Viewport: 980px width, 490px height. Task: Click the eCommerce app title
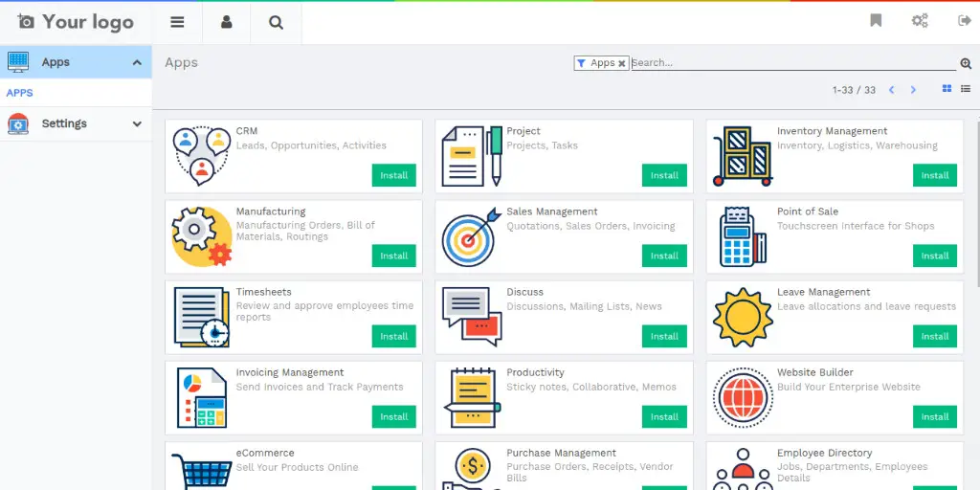pyautogui.click(x=265, y=453)
